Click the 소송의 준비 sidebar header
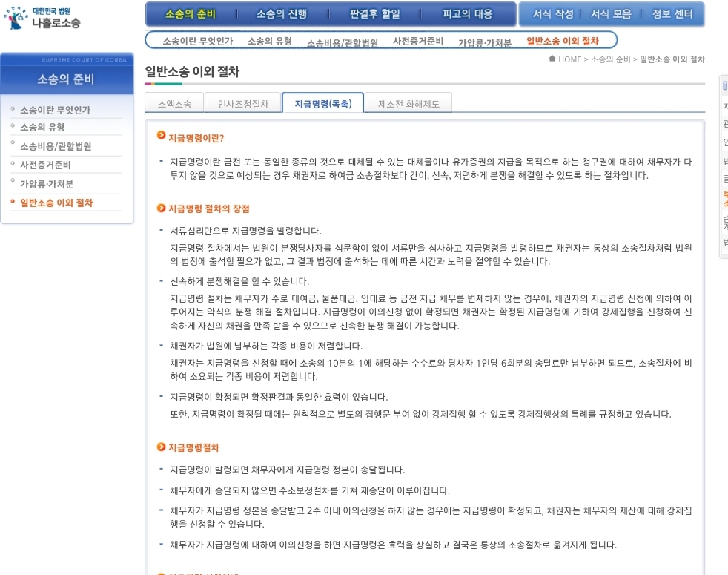Screen dimensions: 728x575 tap(67, 79)
